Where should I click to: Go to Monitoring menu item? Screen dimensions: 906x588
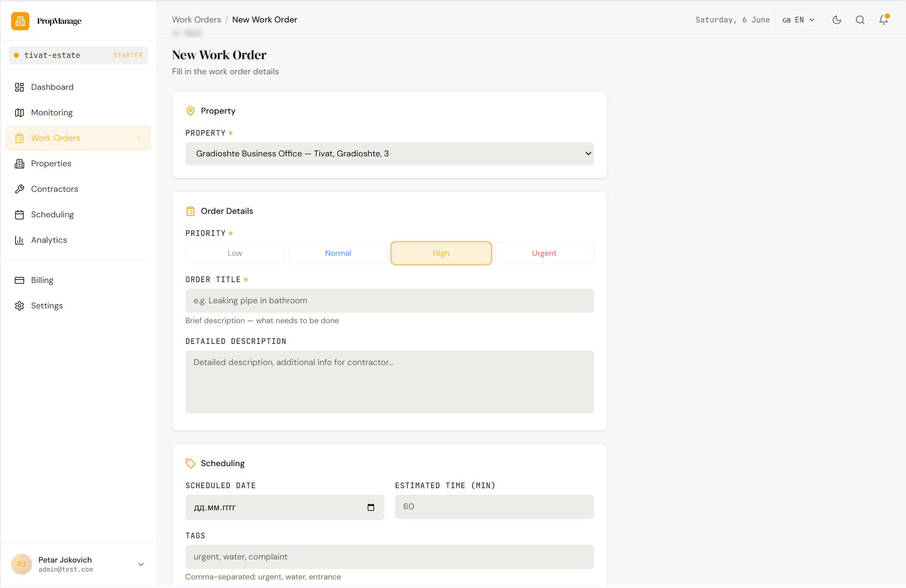(x=78, y=113)
